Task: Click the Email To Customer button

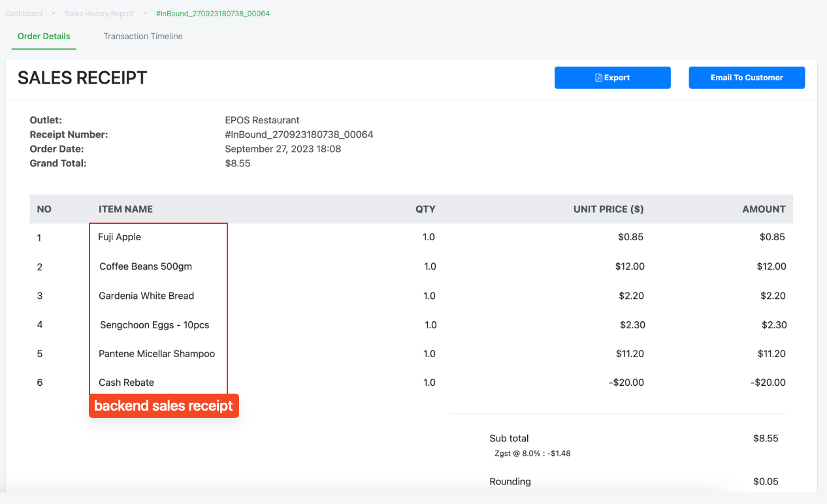Action: pyautogui.click(x=747, y=78)
